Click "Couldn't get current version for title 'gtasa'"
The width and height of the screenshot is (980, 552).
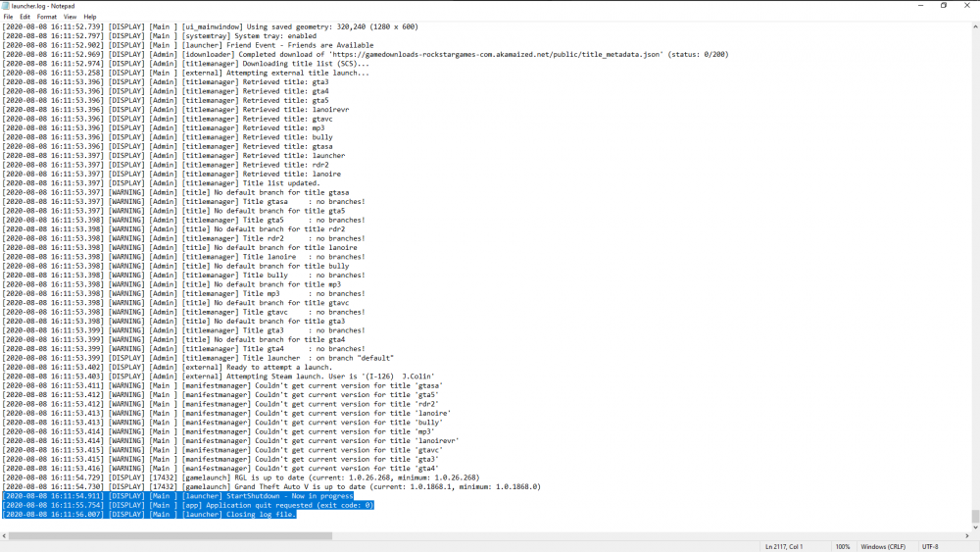pyautogui.click(x=349, y=385)
